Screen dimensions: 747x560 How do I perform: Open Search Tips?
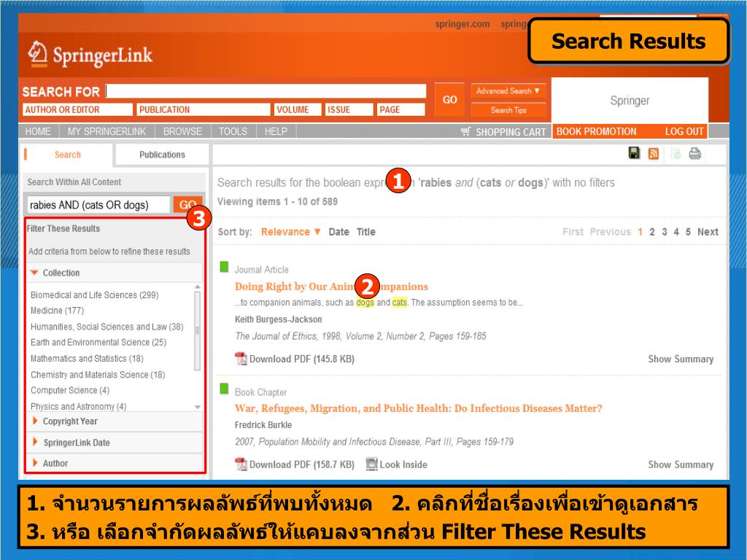point(508,110)
